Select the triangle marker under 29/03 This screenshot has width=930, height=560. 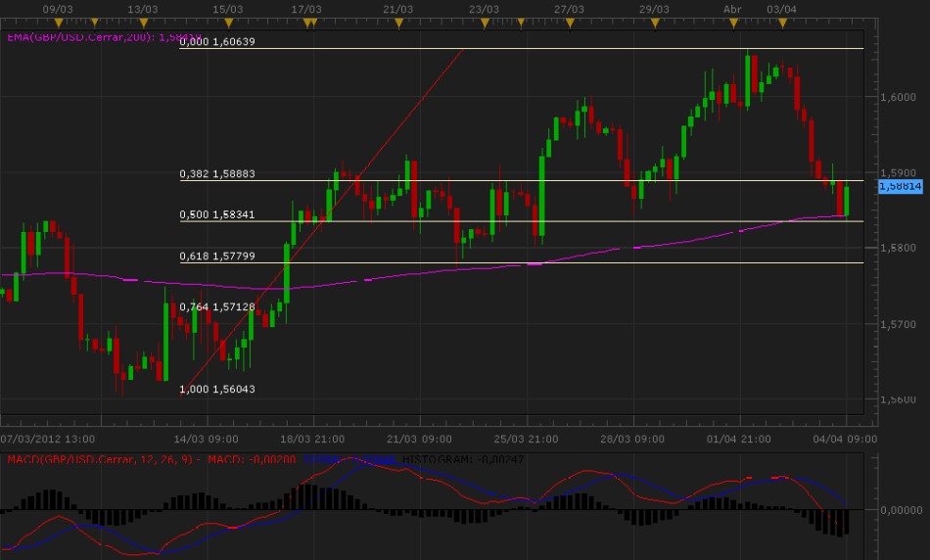654,22
